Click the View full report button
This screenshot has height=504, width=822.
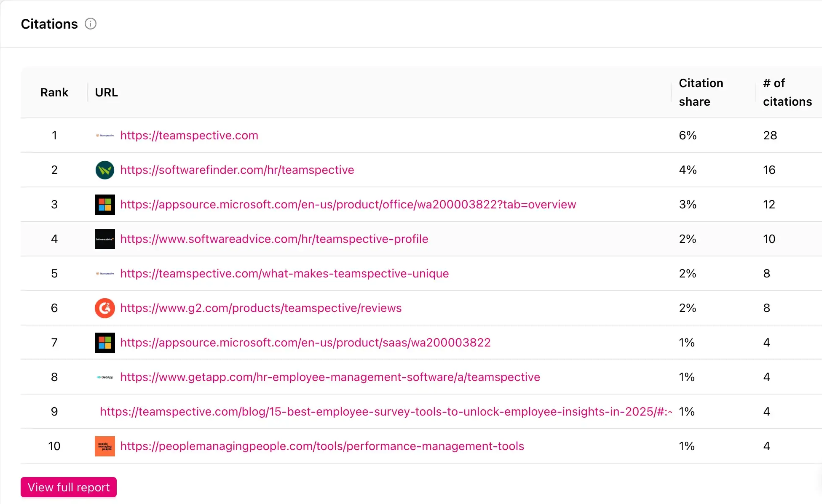click(69, 487)
